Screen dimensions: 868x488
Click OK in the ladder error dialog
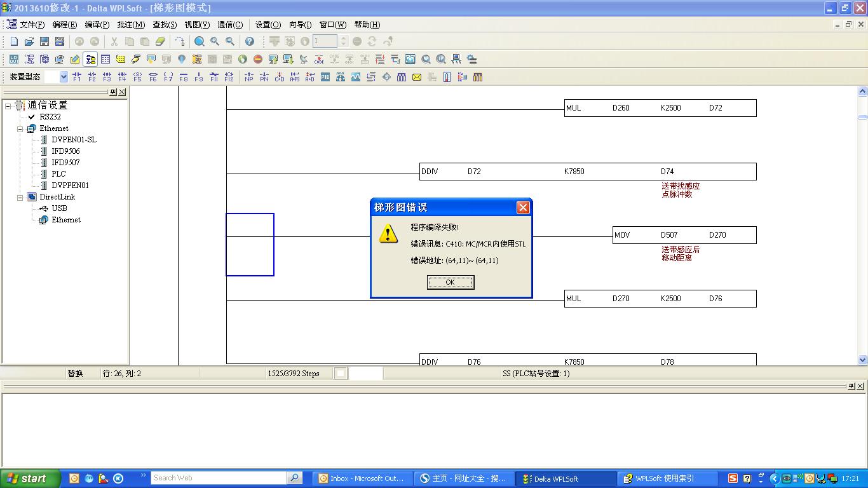click(x=450, y=282)
